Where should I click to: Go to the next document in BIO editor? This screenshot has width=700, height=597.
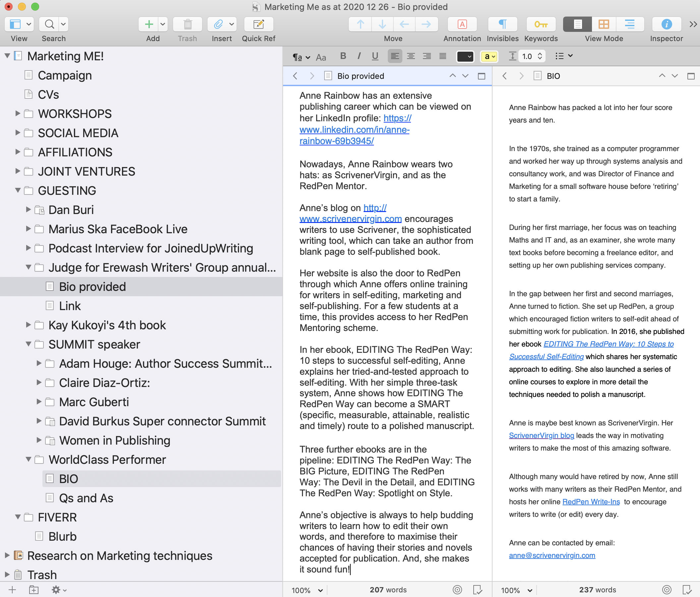coord(675,76)
